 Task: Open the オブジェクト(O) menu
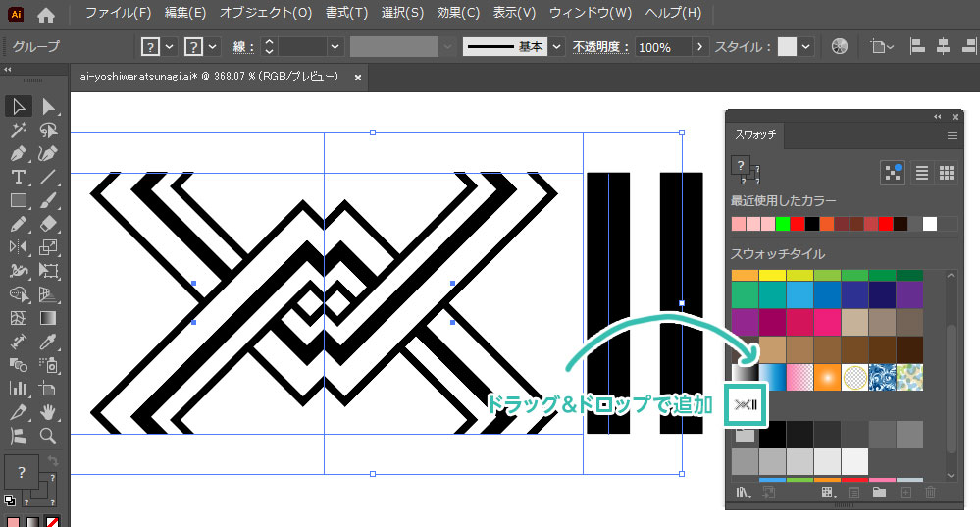point(265,14)
